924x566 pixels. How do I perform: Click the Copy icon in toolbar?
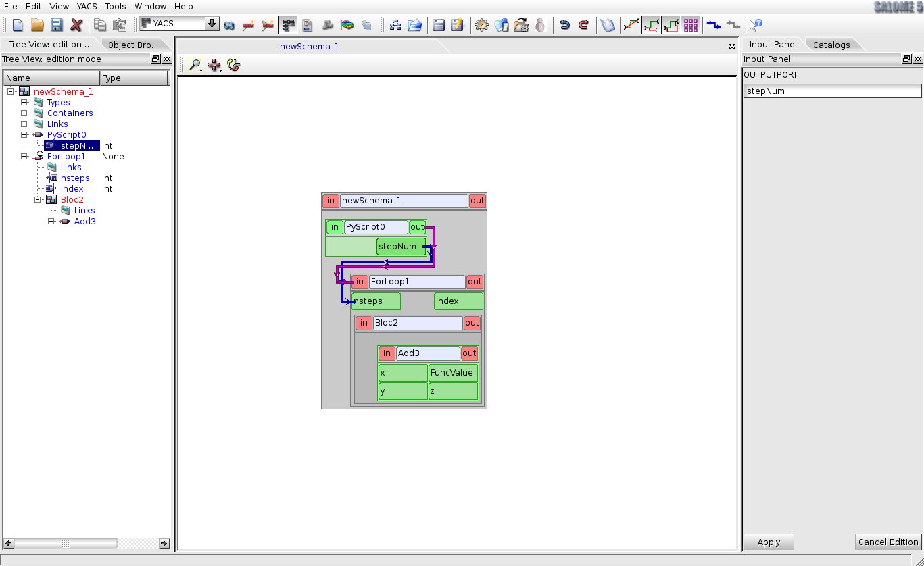pos(100,25)
